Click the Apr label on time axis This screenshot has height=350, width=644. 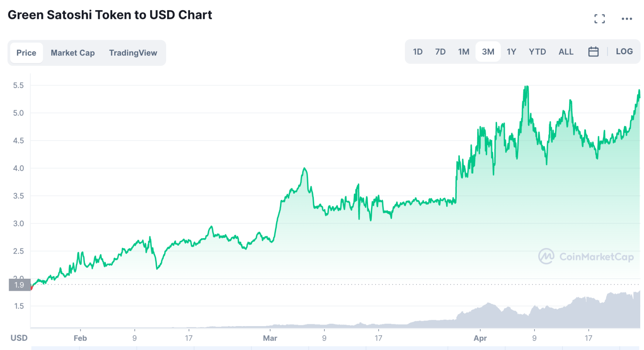coord(480,338)
